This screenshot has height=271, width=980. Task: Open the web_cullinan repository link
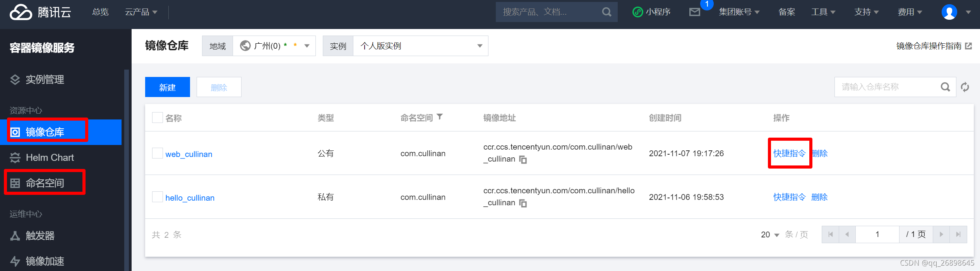(x=189, y=154)
